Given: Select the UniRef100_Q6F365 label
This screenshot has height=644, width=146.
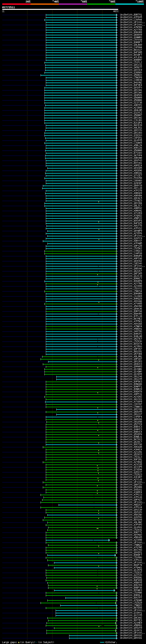Looking at the screenshot, I should [x=131, y=273].
